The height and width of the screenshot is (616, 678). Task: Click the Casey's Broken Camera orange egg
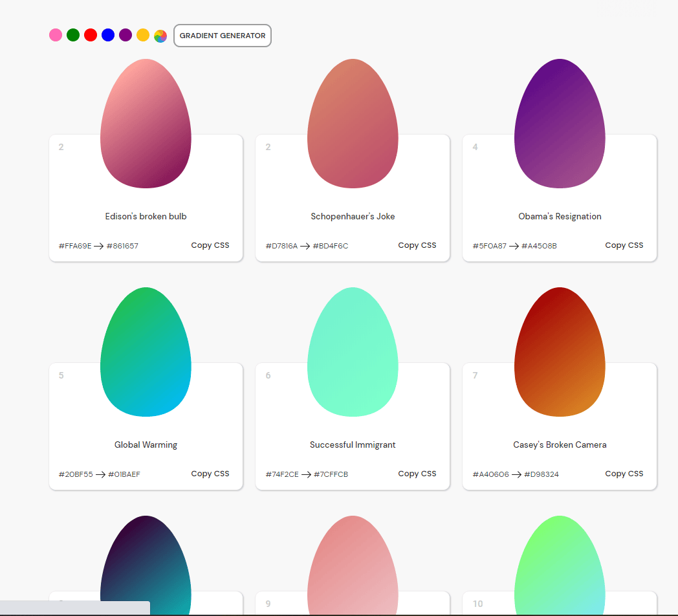tap(560, 352)
